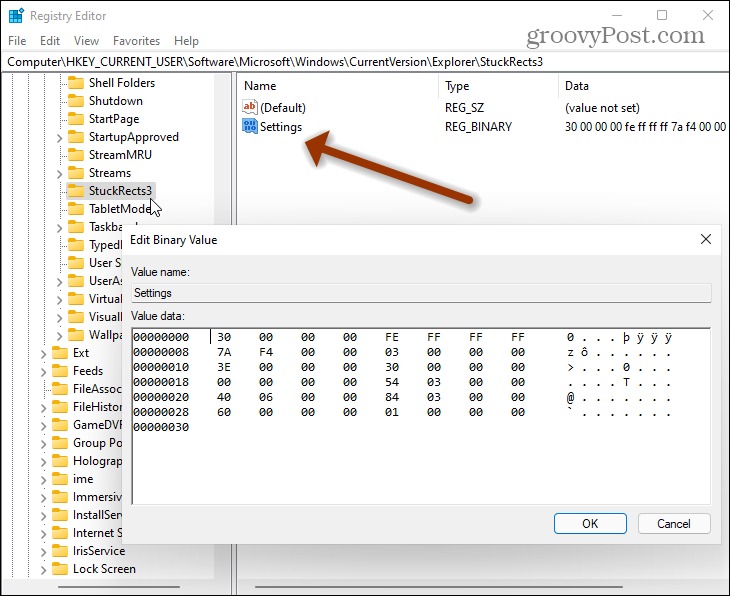Open the Help menu
Viewport: 730px width, 596px height.
pyautogui.click(x=186, y=41)
